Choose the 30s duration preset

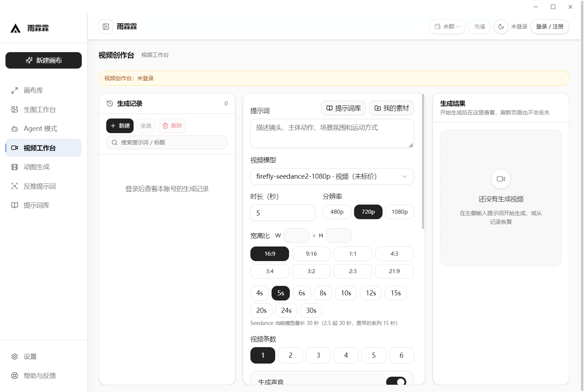tap(311, 311)
